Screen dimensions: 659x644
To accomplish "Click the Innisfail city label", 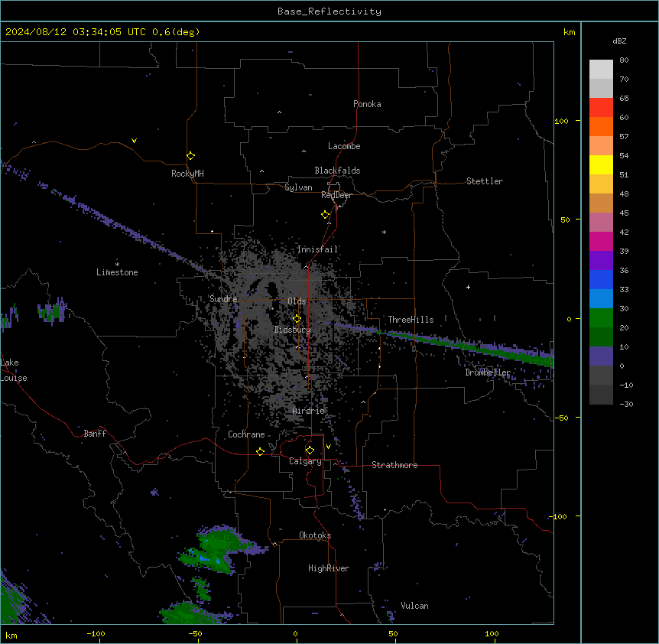I will 317,249.
